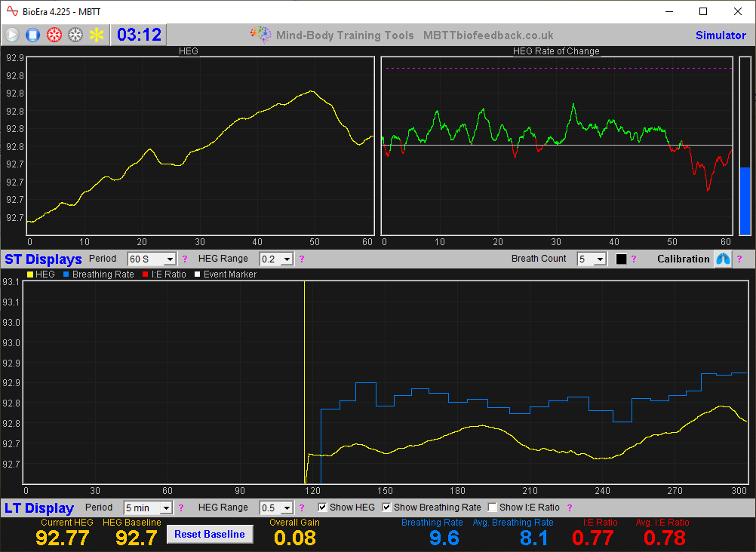756x552 pixels.
Task: Start calibration with the blue lungs icon
Action: pos(723,259)
